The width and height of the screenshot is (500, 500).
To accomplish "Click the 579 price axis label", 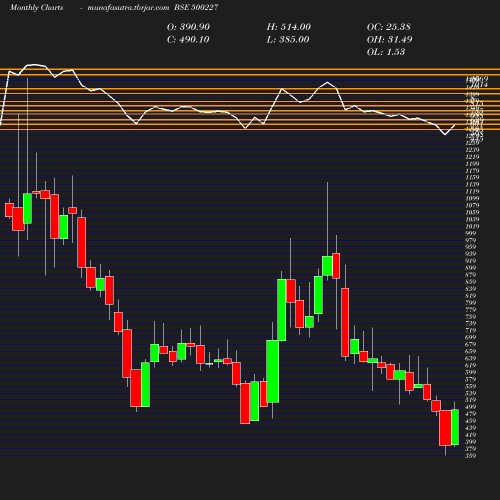I will (x=471, y=379).
